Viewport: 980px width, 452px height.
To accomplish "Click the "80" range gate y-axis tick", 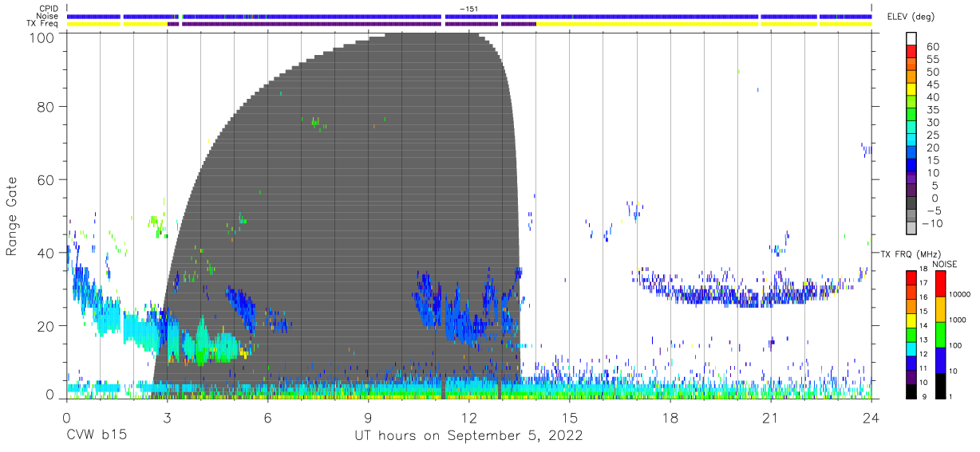I will tap(46, 106).
